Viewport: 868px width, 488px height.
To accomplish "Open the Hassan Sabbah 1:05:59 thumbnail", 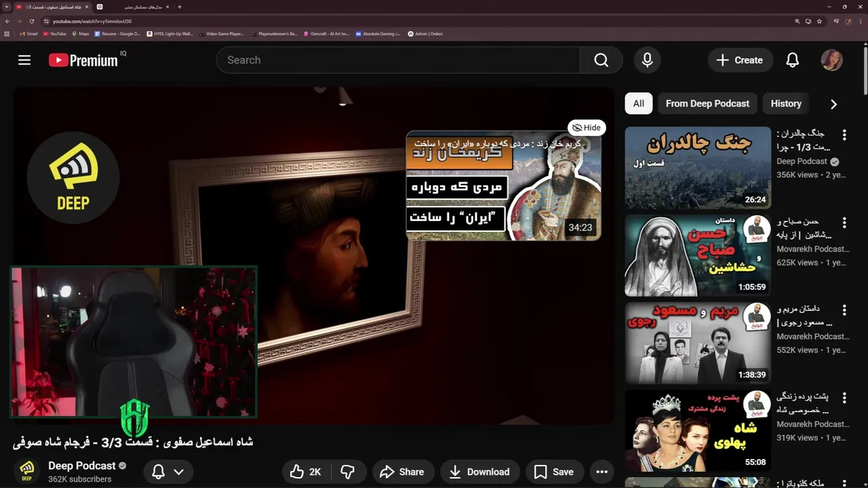I will point(698,256).
